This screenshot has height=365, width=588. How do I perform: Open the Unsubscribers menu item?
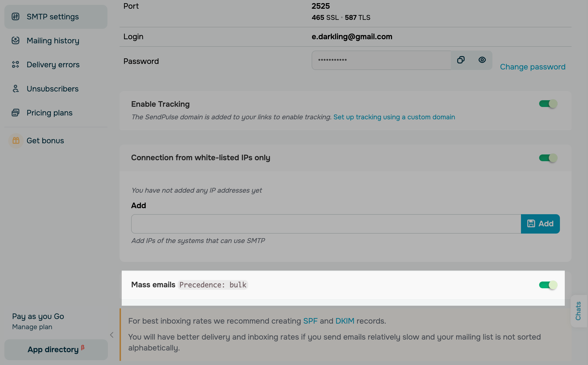point(53,89)
